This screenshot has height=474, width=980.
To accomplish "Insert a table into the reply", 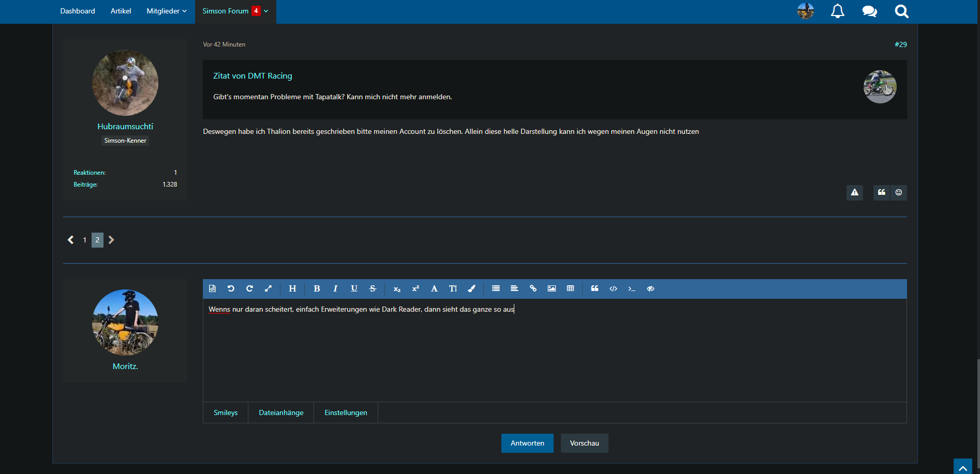I will [x=570, y=288].
